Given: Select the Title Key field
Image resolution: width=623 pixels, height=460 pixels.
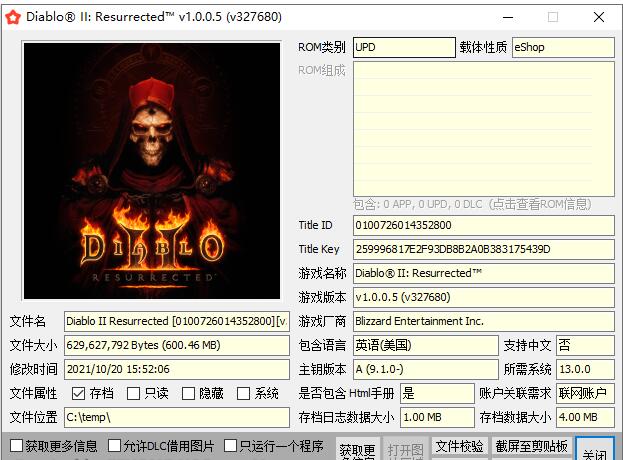Looking at the screenshot, I should pyautogui.click(x=484, y=249).
